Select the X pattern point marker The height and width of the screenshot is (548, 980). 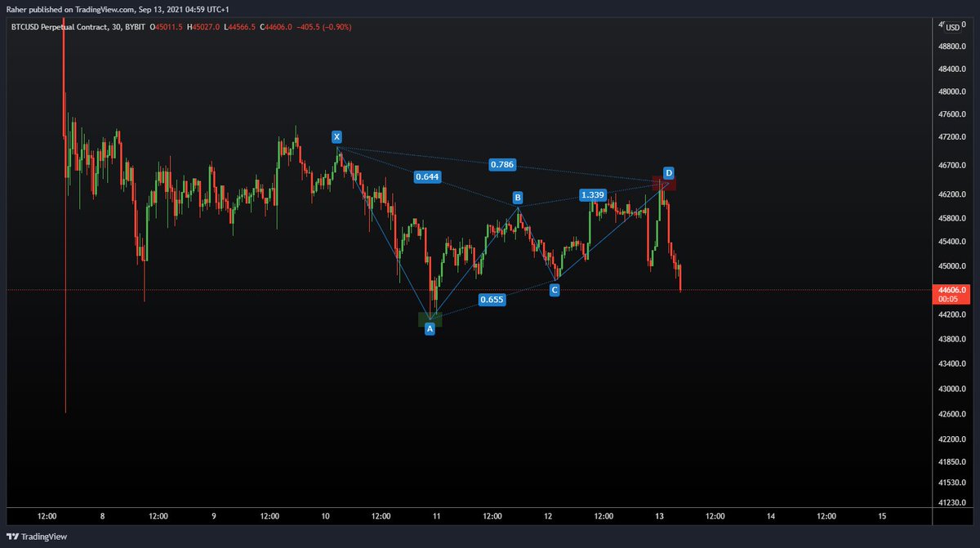click(336, 137)
